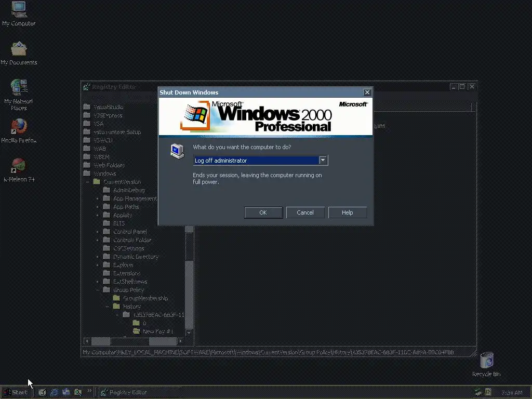The width and height of the screenshot is (532, 399).
Task: Click the CurrentVersion open folder icon
Action: coord(97,182)
